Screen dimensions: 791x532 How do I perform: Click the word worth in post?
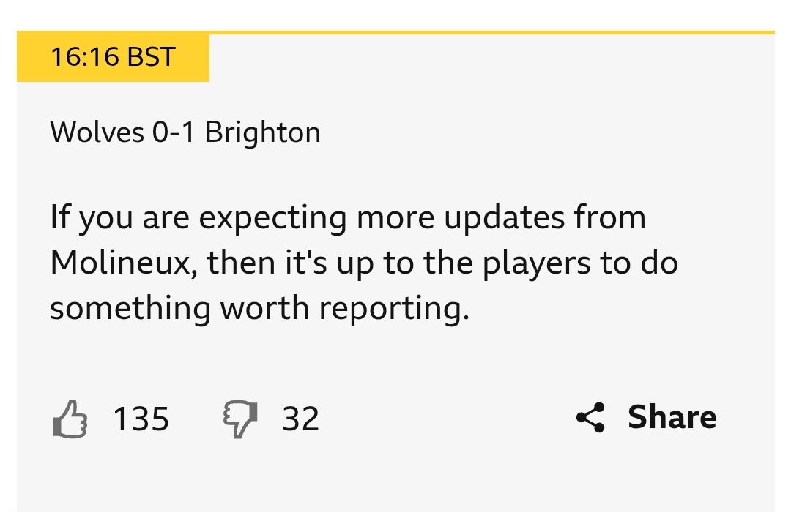tap(265, 307)
